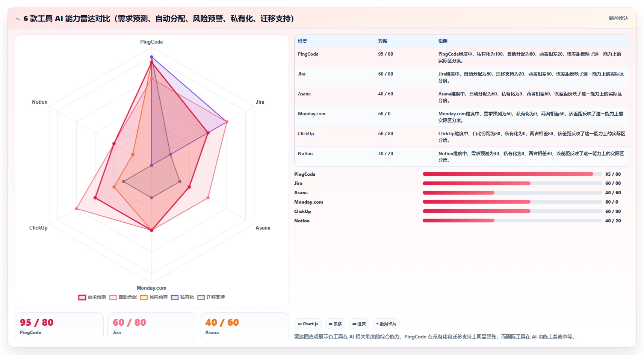The height and width of the screenshot is (355, 644).
Task: Click the 进度 tag chip
Action: (x=359, y=324)
